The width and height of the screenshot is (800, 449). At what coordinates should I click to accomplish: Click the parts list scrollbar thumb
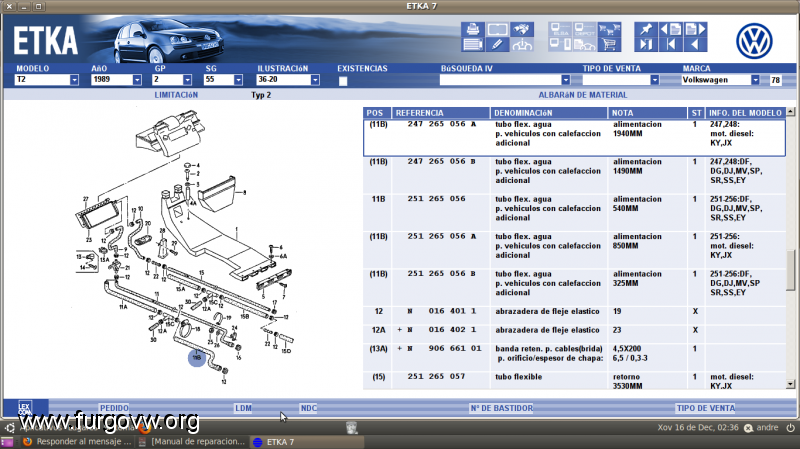point(791,268)
